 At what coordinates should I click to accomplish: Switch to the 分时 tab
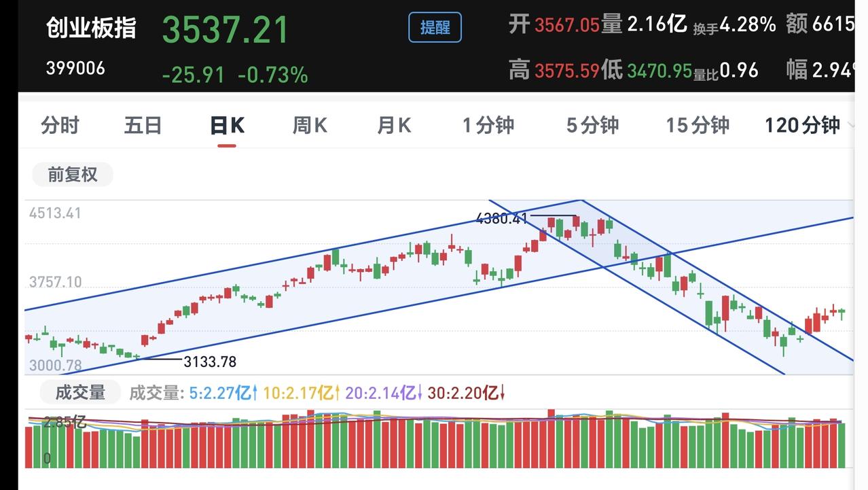(x=60, y=126)
